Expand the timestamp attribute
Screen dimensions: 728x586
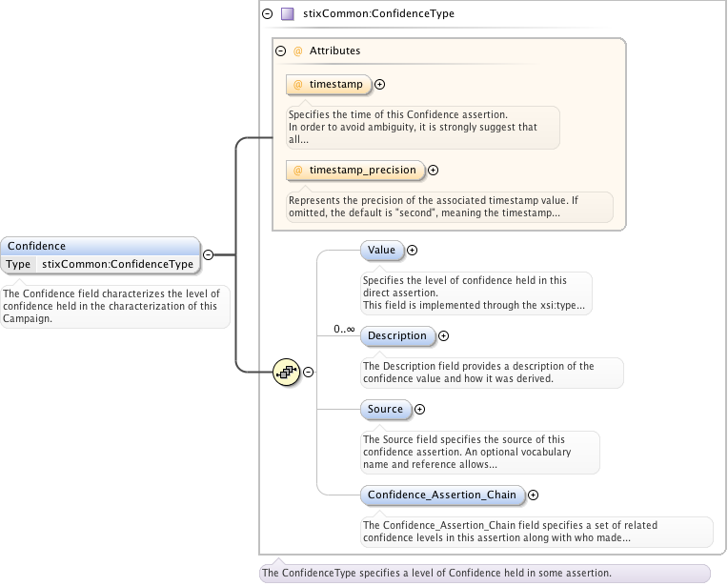point(379,85)
